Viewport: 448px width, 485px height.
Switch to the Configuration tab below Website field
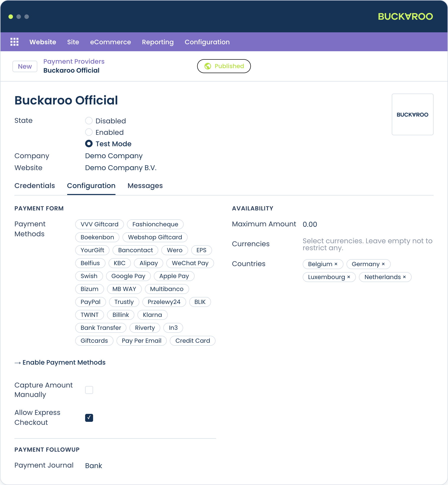(91, 186)
